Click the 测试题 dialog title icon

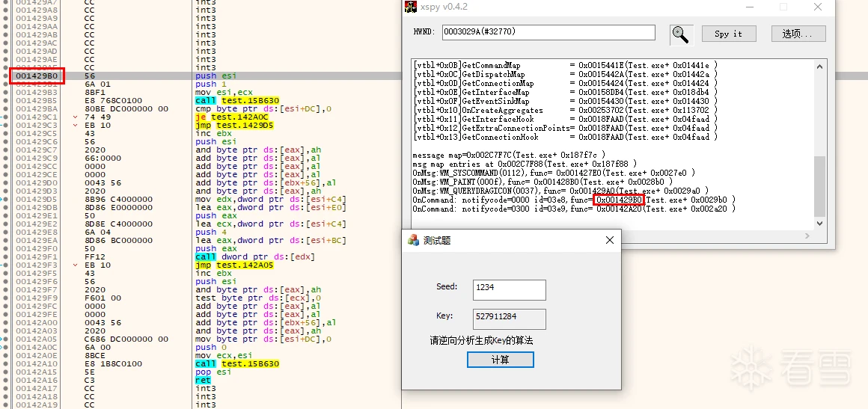(413, 241)
